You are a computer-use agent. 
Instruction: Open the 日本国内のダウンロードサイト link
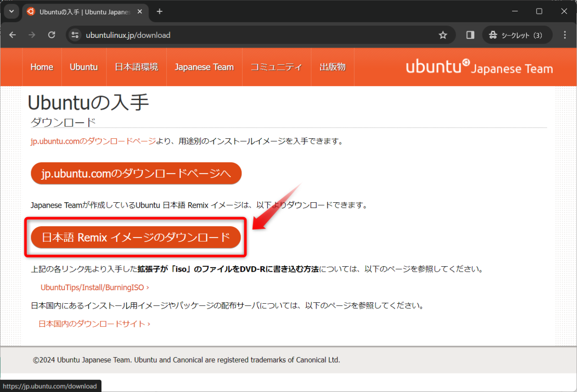[92, 324]
